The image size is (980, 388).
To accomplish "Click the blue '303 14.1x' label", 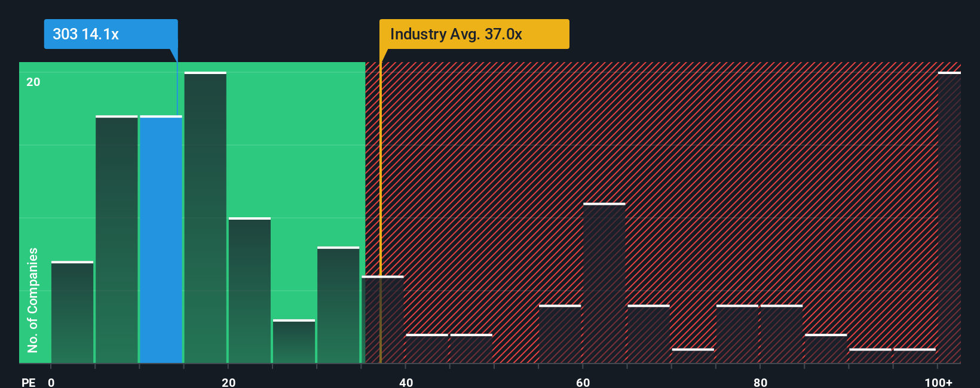I will pyautogui.click(x=111, y=34).
